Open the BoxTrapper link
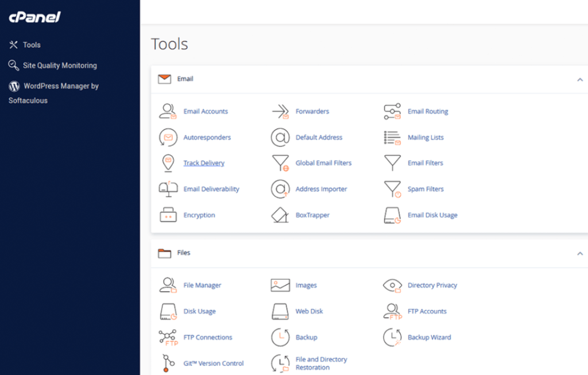588x375 pixels. click(x=312, y=215)
